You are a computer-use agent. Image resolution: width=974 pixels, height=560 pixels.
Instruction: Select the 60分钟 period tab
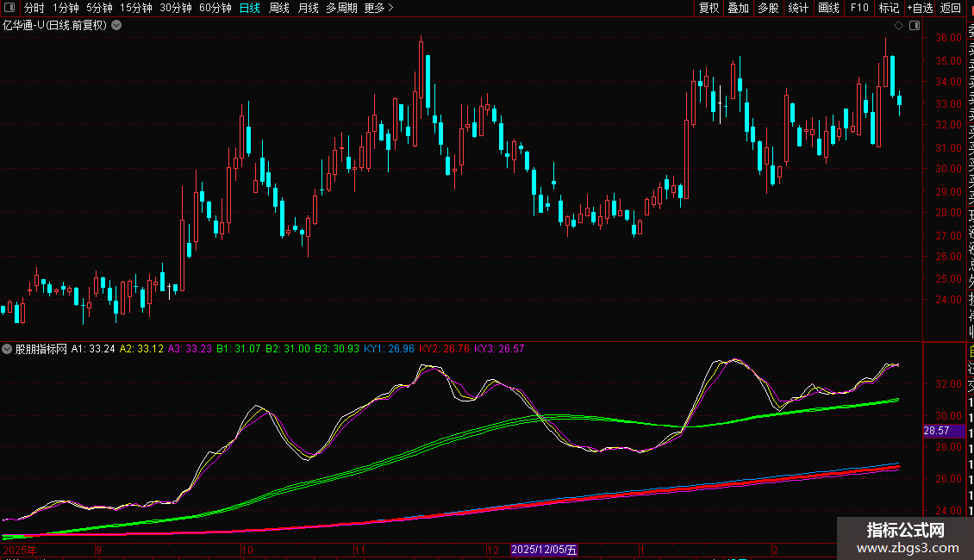215,8
